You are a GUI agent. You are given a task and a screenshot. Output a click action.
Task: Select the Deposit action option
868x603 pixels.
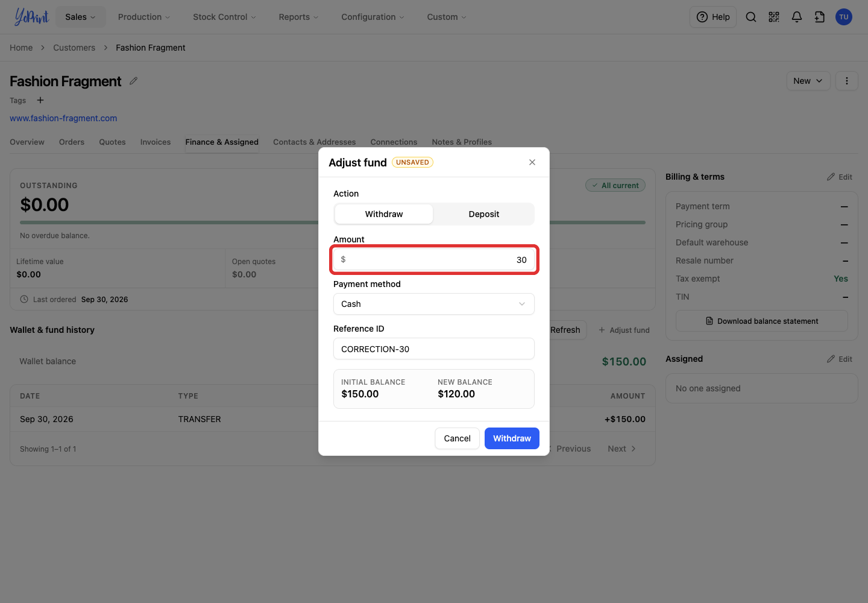pos(484,214)
